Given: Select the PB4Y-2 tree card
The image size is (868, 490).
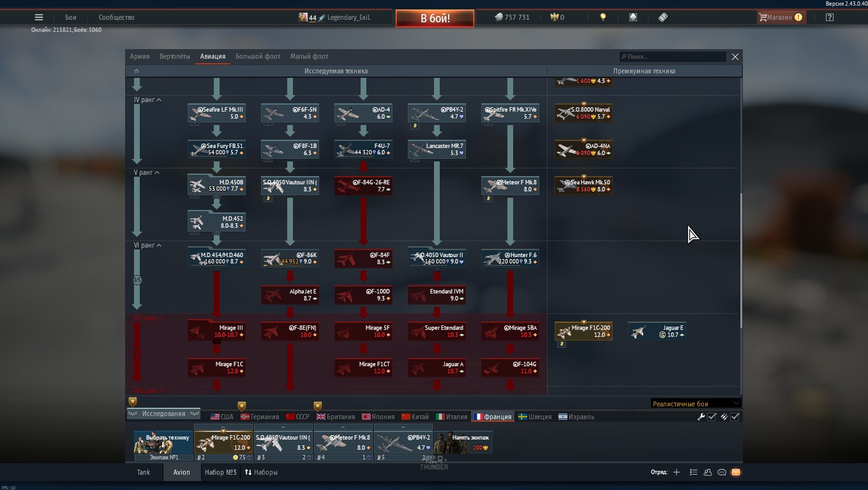Looking at the screenshot, I should click(437, 113).
